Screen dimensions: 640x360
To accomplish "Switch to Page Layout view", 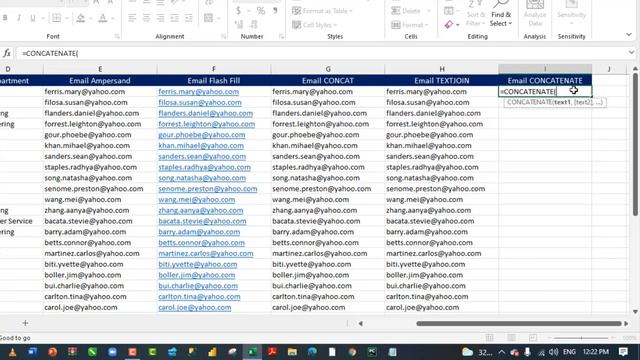I will (511, 338).
